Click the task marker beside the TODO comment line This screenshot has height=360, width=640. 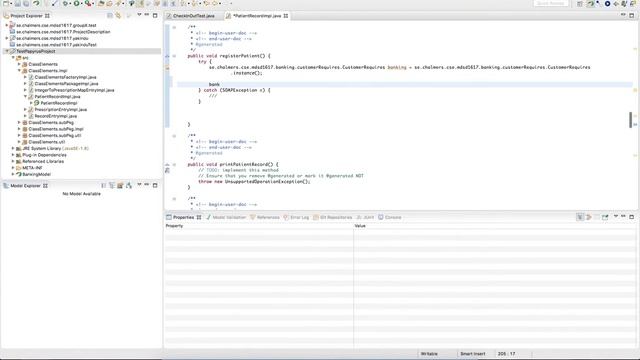pyautogui.click(x=167, y=170)
